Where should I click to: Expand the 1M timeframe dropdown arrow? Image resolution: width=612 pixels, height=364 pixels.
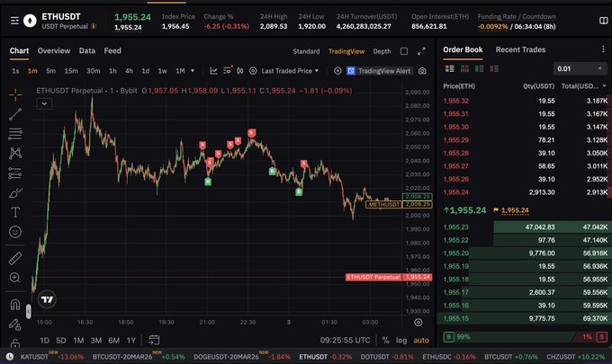(x=194, y=71)
